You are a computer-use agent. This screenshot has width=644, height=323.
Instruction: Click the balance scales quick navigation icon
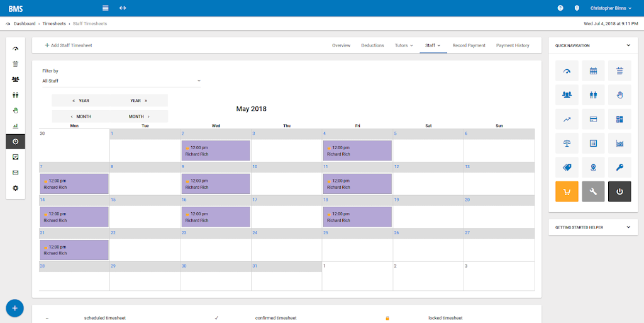click(x=567, y=143)
